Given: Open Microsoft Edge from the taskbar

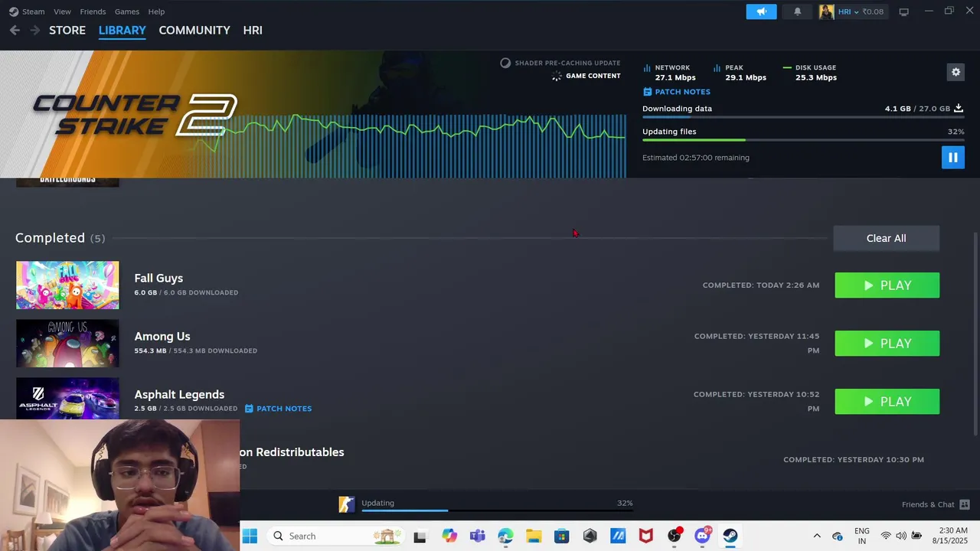Looking at the screenshot, I should coord(505,536).
